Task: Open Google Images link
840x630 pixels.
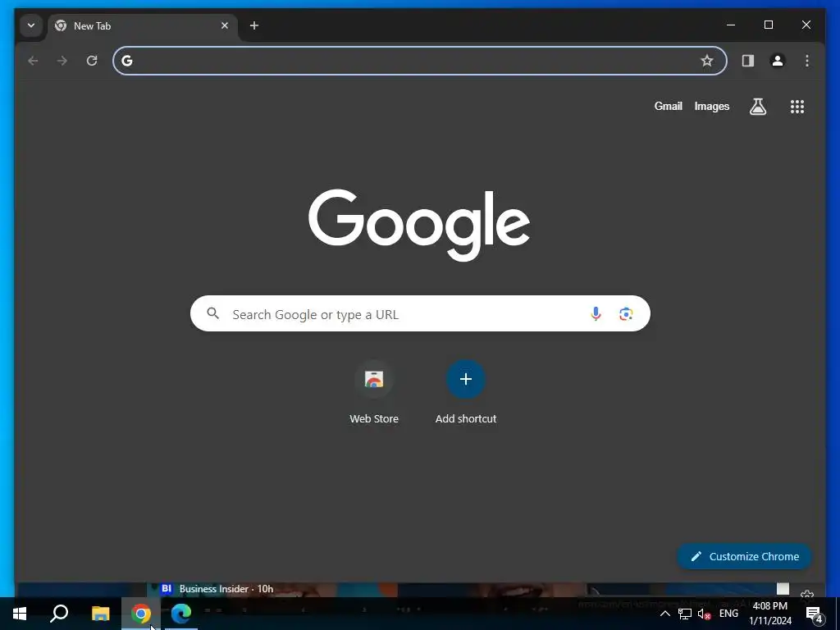Action: [711, 106]
